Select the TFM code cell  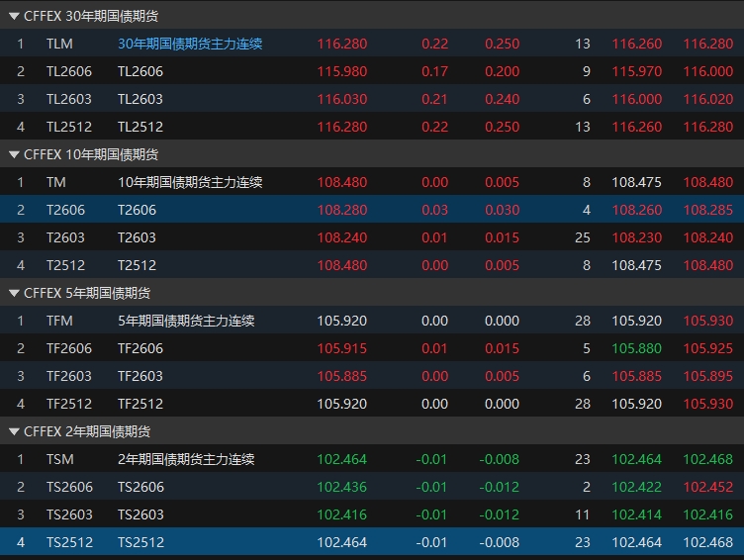[x=59, y=321]
